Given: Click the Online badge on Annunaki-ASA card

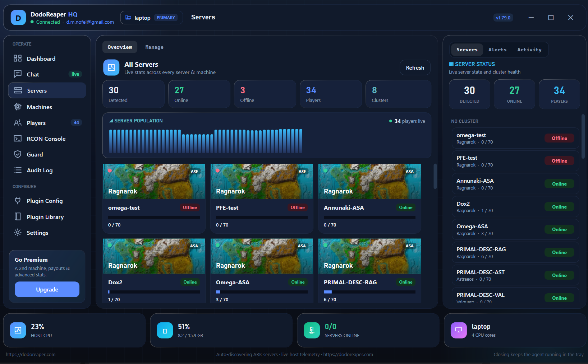Looking at the screenshot, I should point(406,207).
